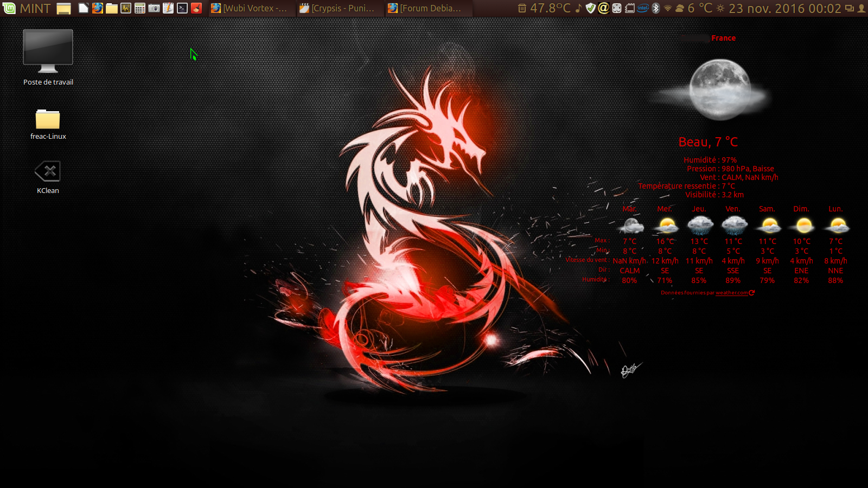The width and height of the screenshot is (868, 488).
Task: Launch Firefox from the panel launcher
Action: coord(98,8)
